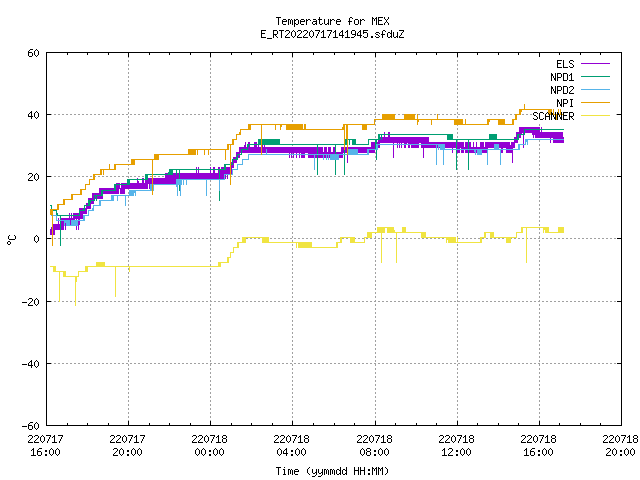The height and width of the screenshot is (480, 640).
Task: Click the x-axis tick 220718 04:00
Action: (x=291, y=446)
